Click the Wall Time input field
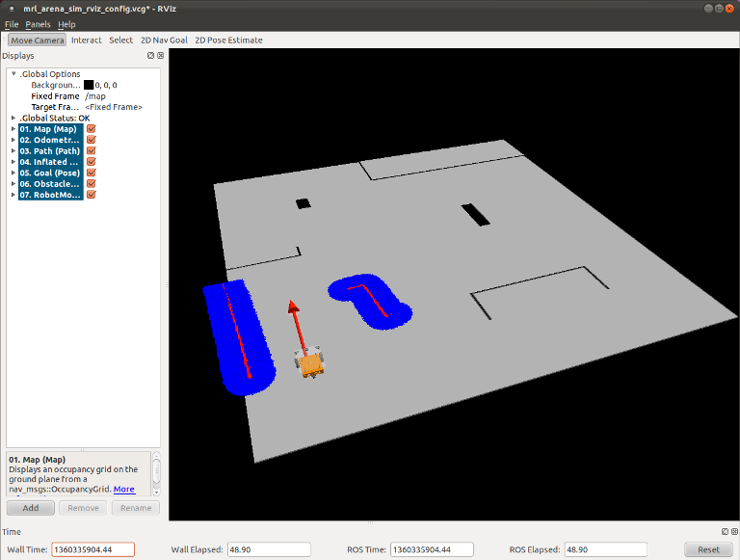The image size is (740, 560). coord(92,549)
